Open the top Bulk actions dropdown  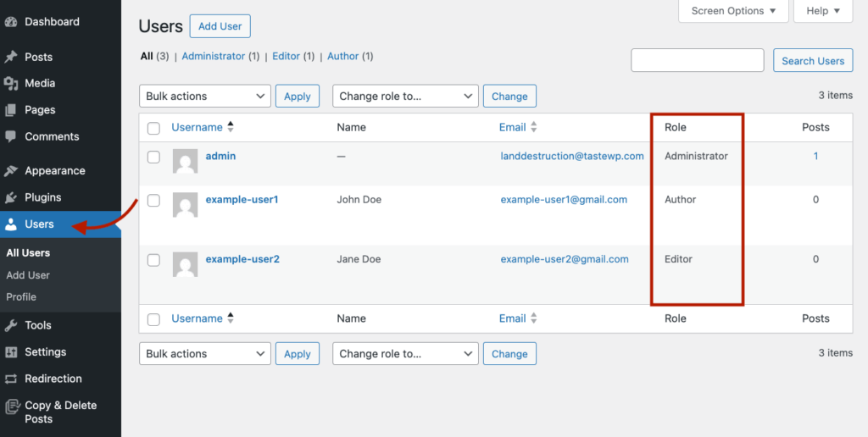click(205, 96)
